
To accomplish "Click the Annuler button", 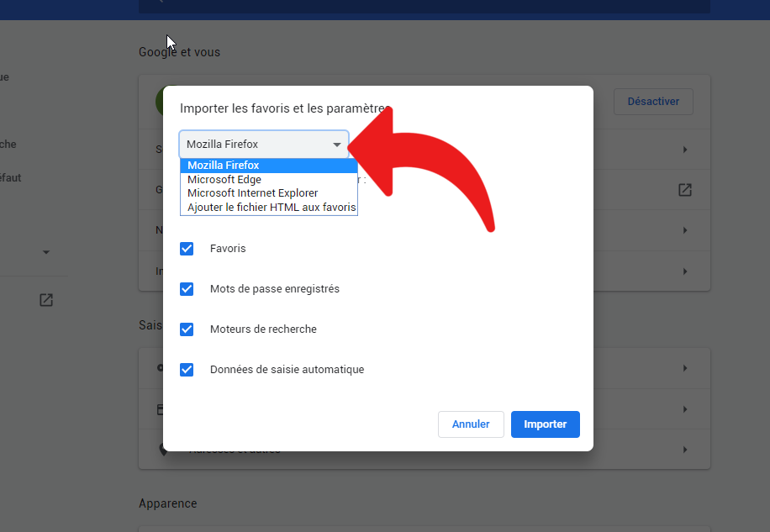I will [471, 424].
